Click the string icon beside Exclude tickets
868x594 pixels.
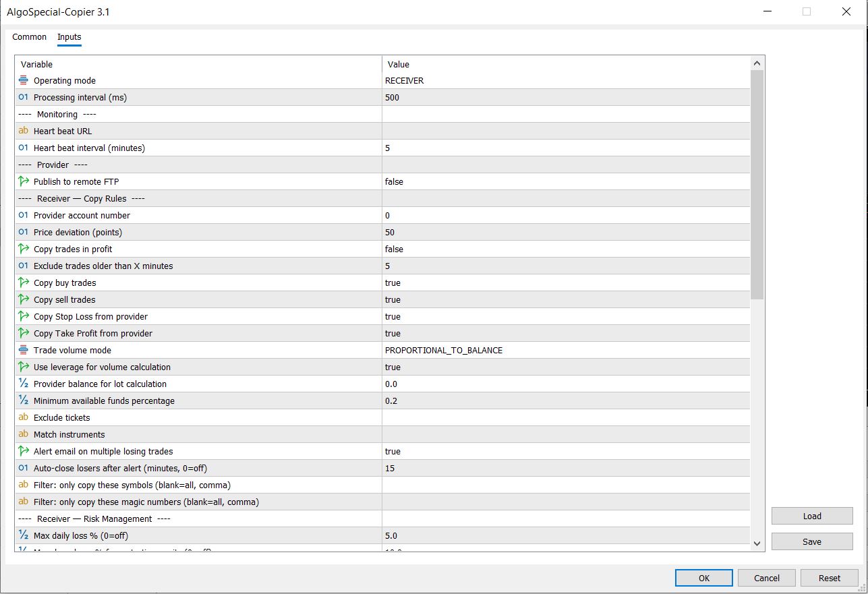pyautogui.click(x=24, y=417)
